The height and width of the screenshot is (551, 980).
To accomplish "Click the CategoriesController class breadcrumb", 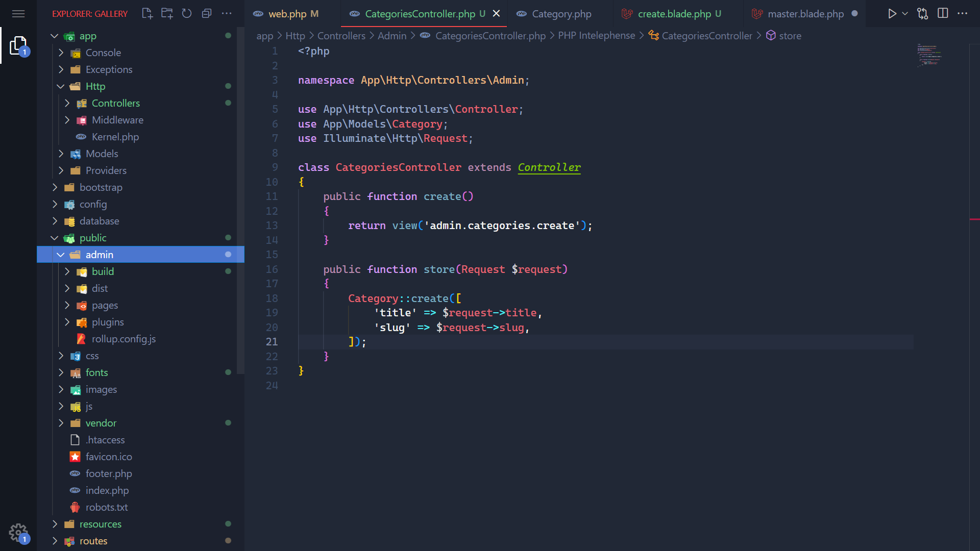I will pos(700,36).
